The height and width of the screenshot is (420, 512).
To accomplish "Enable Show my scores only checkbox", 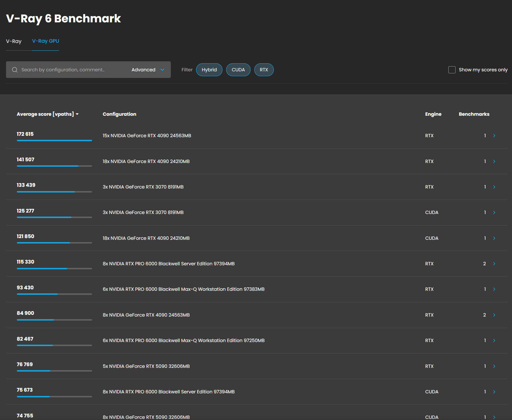I will pyautogui.click(x=452, y=70).
